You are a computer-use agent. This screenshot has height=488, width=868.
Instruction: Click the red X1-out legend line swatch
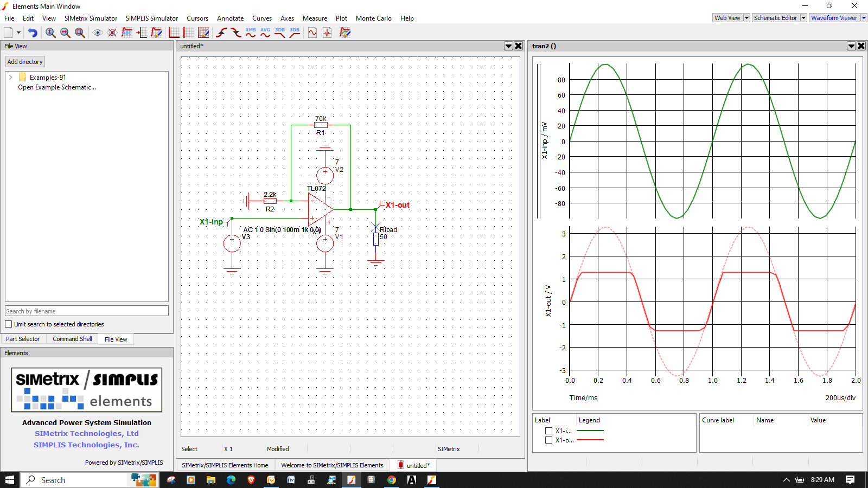click(590, 440)
